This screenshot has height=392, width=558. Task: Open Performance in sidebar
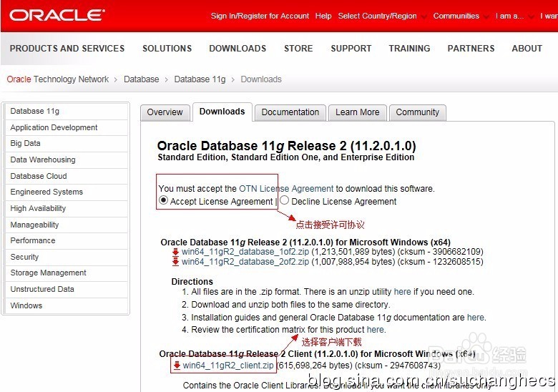click(67, 241)
